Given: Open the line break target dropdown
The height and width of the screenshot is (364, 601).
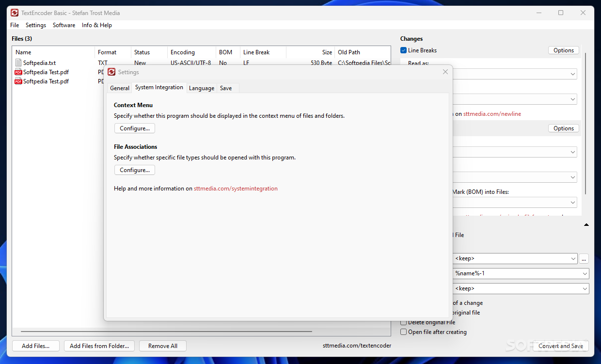Looking at the screenshot, I should [x=573, y=99].
